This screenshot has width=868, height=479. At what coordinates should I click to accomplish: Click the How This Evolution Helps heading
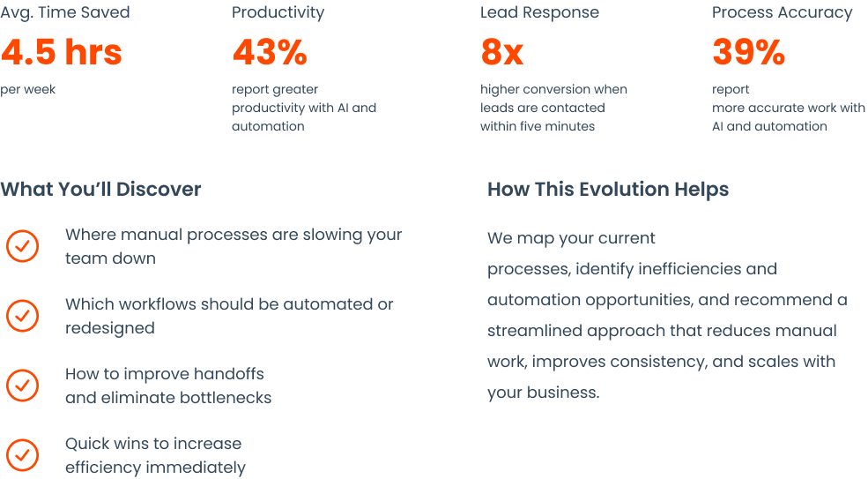(x=608, y=189)
